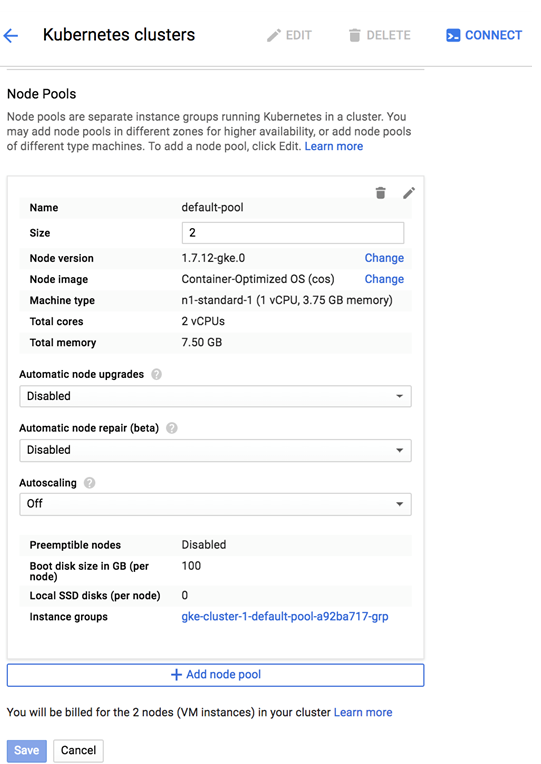Image resolution: width=541 pixels, height=764 pixels.
Task: Open Cloud Shell via CONNECT icon
Action: pos(453,36)
